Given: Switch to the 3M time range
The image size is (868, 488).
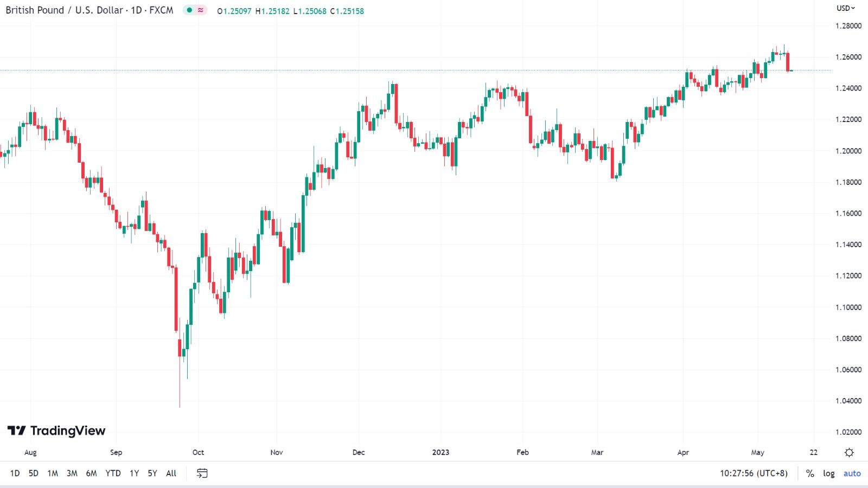Looking at the screenshot, I should 72,473.
